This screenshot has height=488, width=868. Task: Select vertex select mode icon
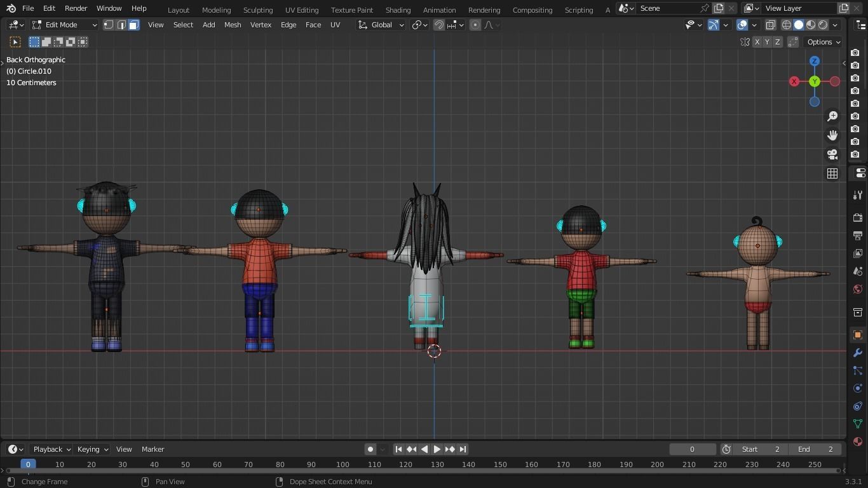(x=109, y=25)
